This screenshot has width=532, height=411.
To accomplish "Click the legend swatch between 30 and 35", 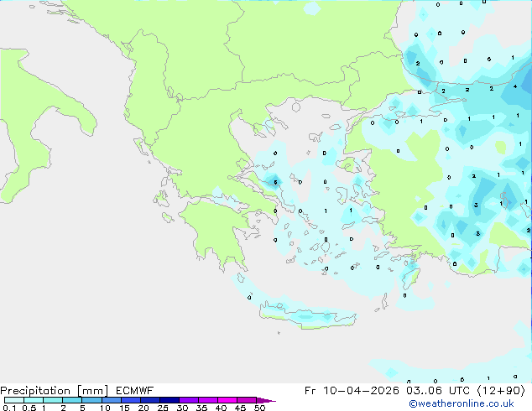I will coord(189,400).
